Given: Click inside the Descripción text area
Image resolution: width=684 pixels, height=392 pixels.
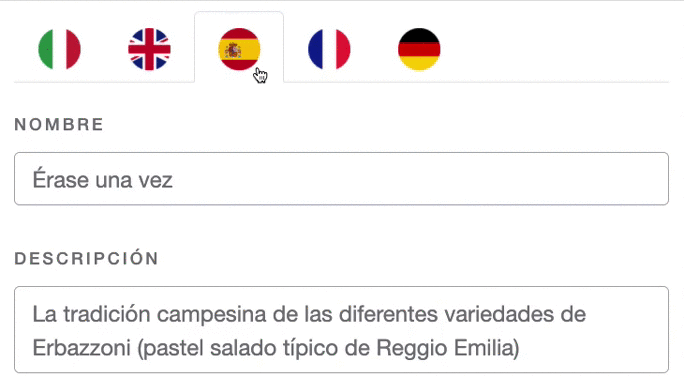Looking at the screenshot, I should [341, 330].
